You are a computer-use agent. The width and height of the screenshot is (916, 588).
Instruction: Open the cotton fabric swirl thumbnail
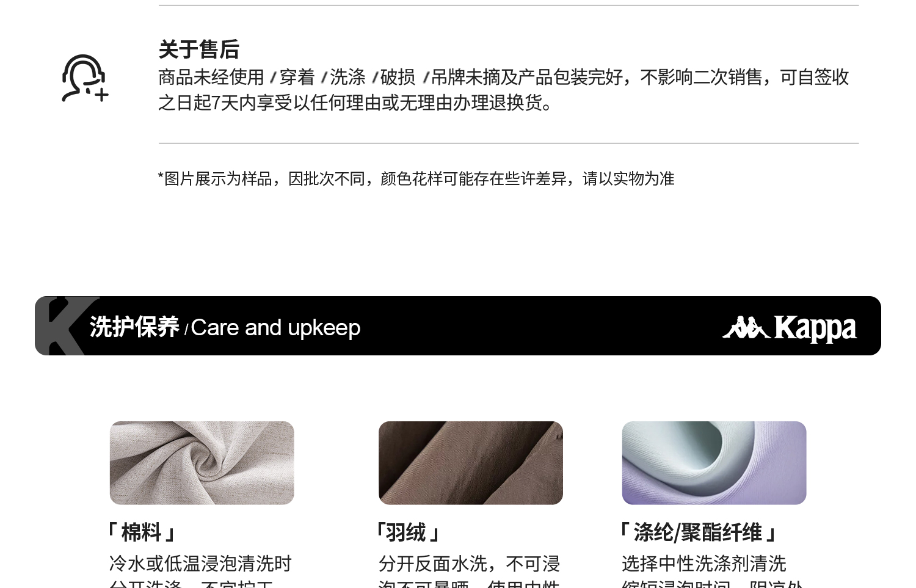click(x=202, y=463)
